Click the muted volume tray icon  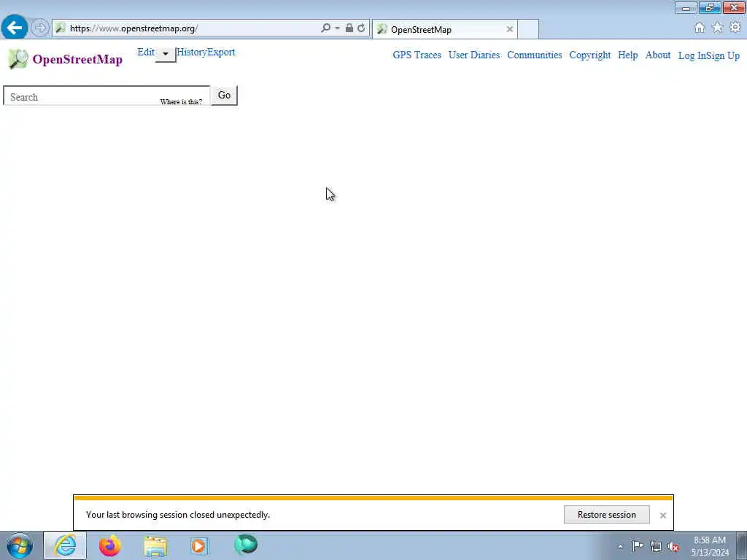(673, 547)
